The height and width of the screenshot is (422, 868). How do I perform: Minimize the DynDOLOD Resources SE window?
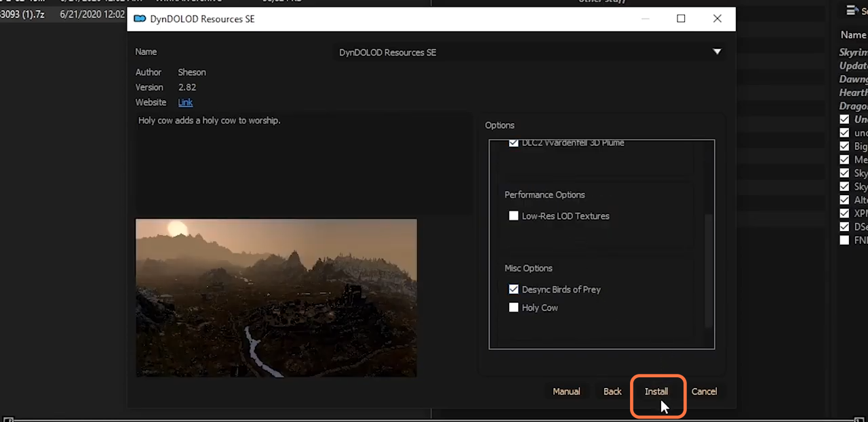[x=646, y=19]
